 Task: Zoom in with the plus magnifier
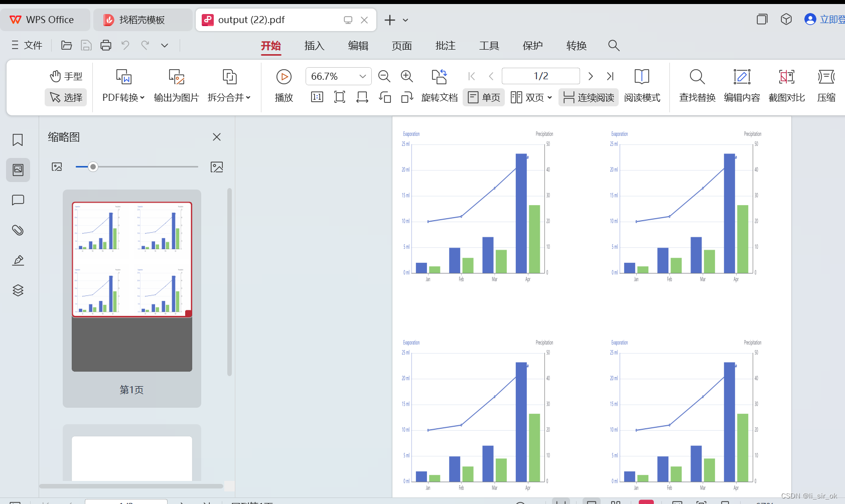click(407, 76)
